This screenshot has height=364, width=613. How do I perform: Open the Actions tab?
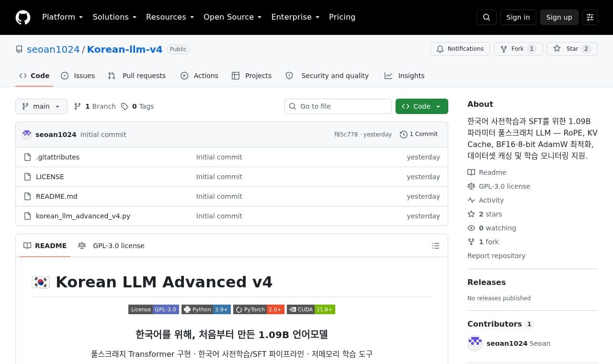click(x=199, y=76)
